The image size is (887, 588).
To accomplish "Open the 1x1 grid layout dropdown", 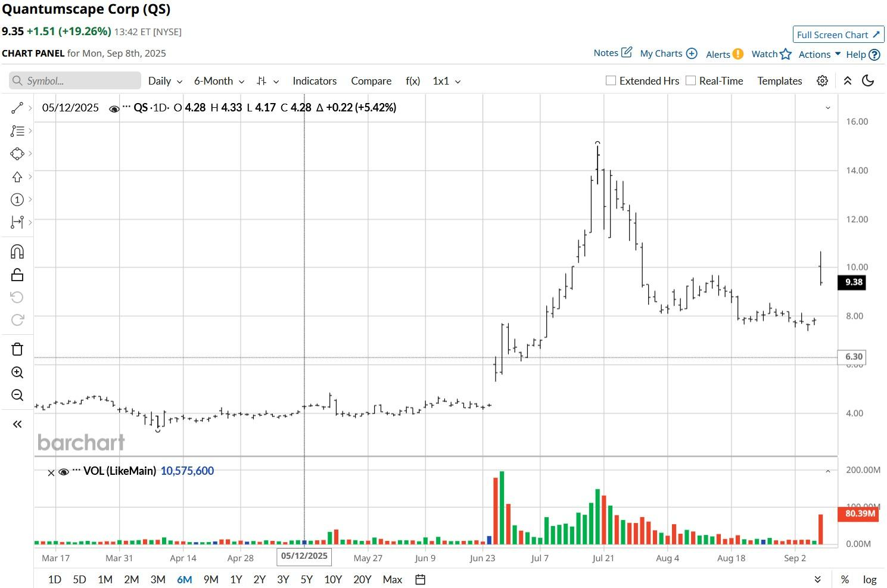I will (x=446, y=81).
